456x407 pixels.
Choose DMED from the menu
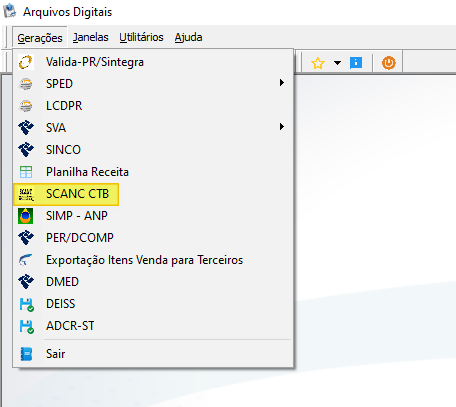coord(153,282)
